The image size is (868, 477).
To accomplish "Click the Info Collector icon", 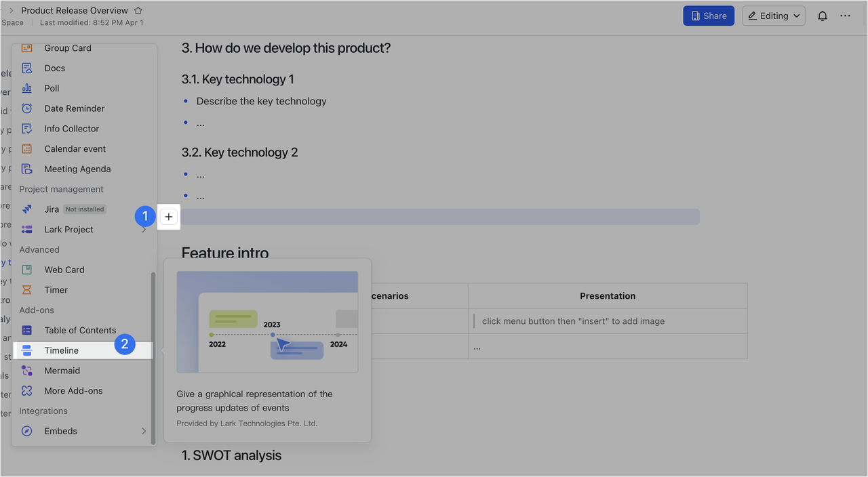I will (26, 129).
